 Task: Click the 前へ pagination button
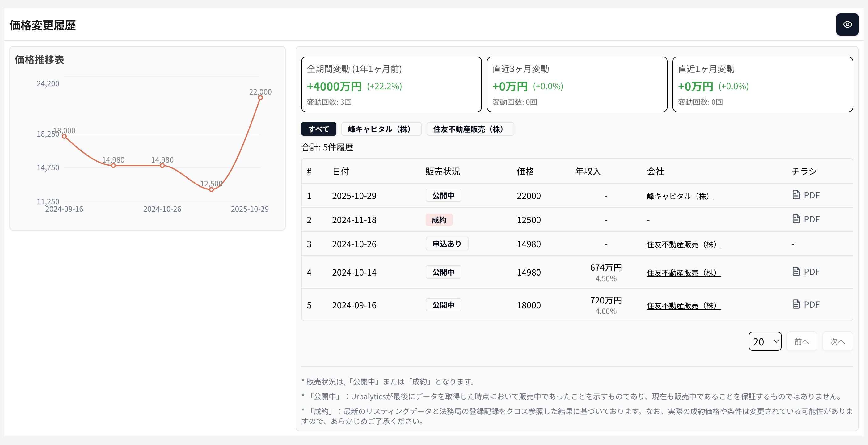[x=802, y=341]
